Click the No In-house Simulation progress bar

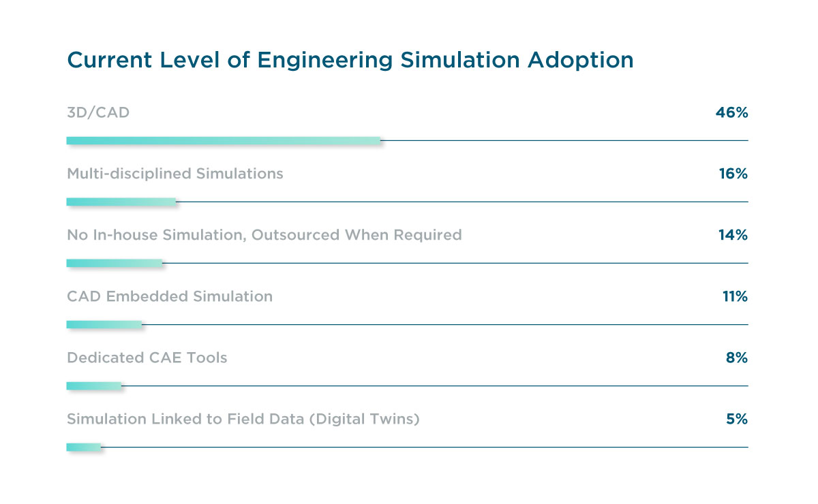(x=114, y=263)
